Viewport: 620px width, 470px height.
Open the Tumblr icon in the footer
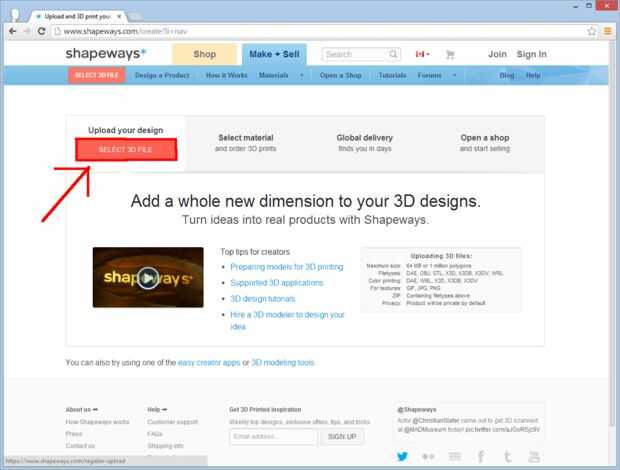(507, 457)
